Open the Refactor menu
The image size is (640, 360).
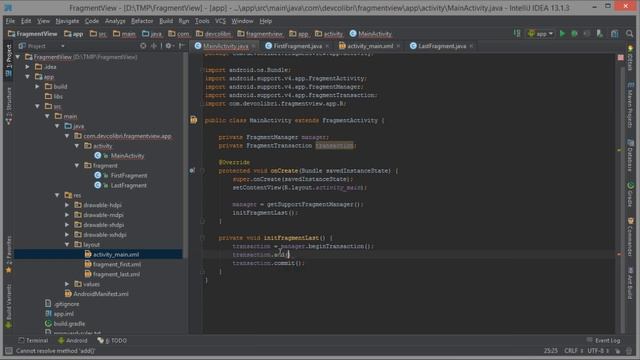pos(142,21)
